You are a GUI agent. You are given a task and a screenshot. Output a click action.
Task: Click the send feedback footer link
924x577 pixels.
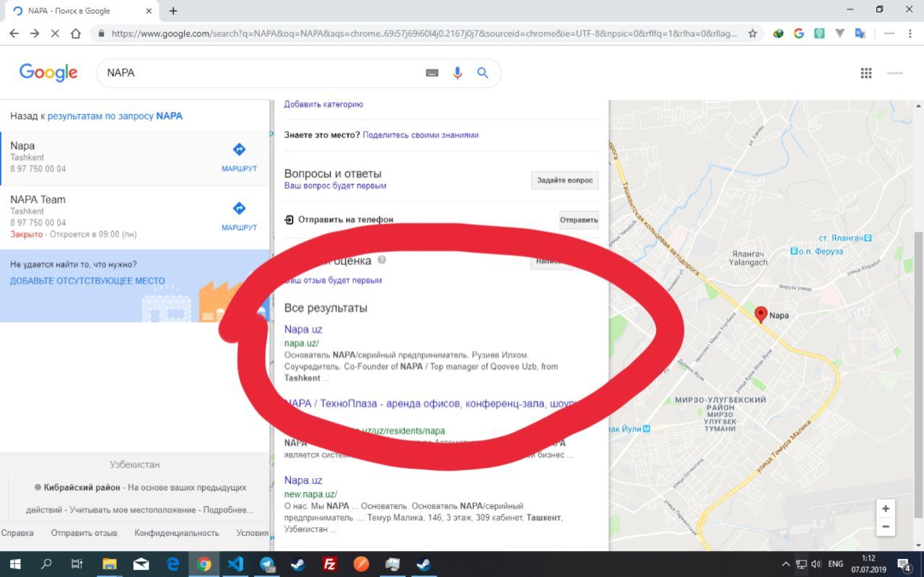coord(84,533)
